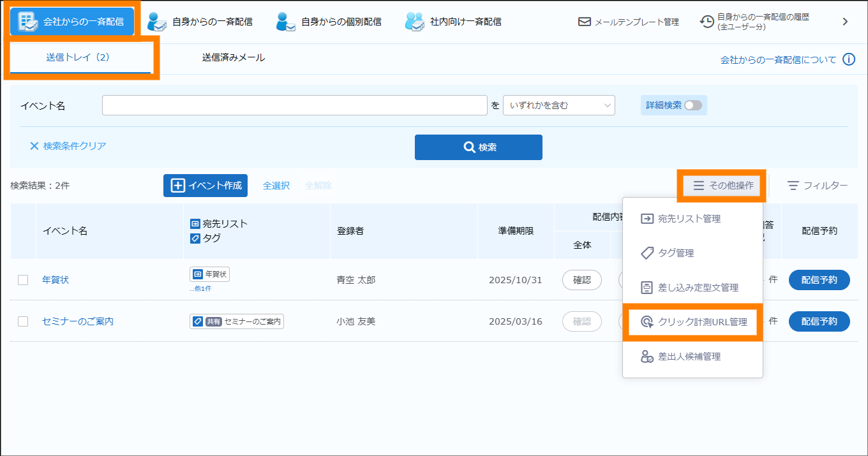
Task: Check the 年賀状 row checkbox
Action: pos(23,280)
